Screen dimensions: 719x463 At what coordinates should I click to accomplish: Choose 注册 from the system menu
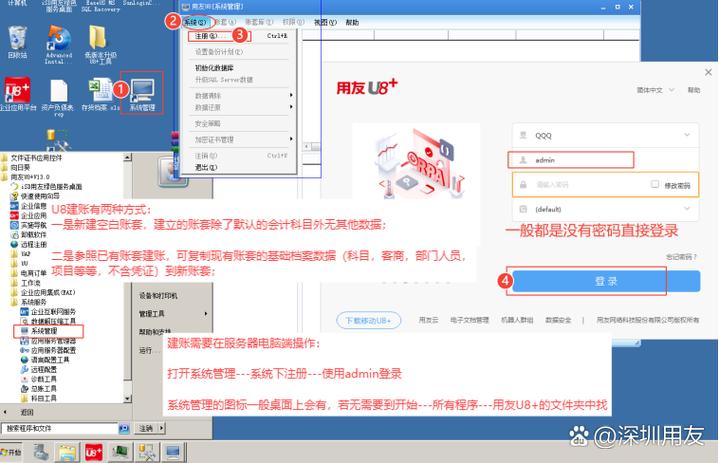pyautogui.click(x=241, y=36)
